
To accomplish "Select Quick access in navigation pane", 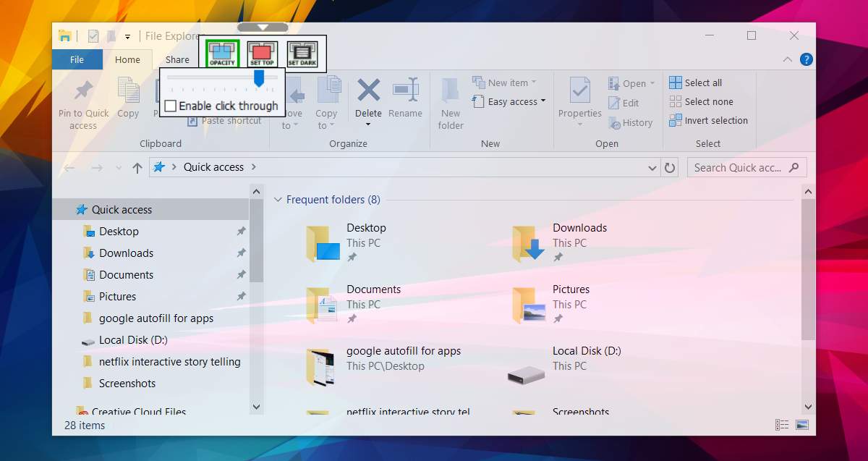I will click(x=150, y=210).
